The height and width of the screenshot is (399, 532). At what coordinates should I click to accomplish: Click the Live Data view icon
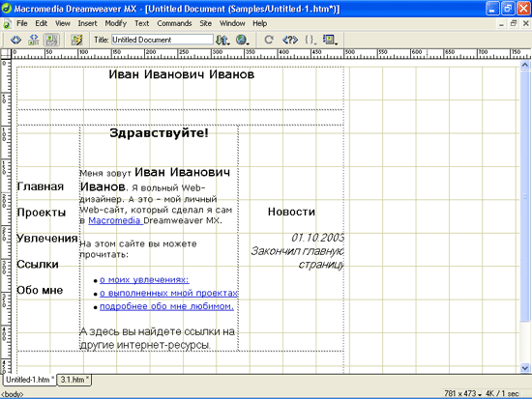(76, 40)
